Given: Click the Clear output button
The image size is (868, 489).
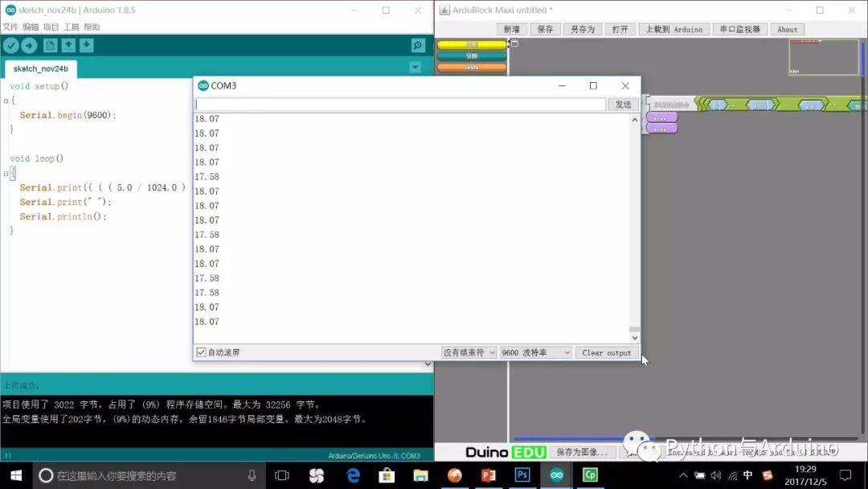Looking at the screenshot, I should [x=607, y=352].
